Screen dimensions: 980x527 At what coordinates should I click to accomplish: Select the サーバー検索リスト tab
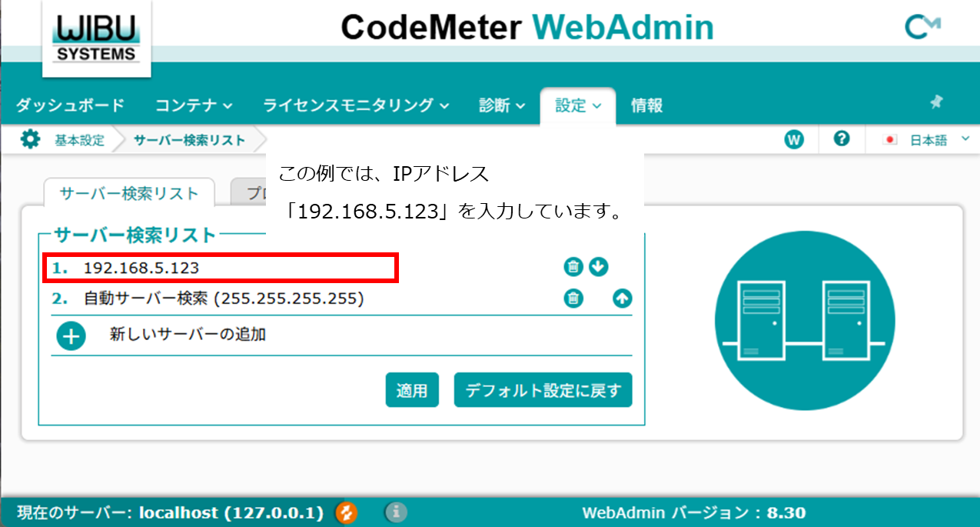[x=129, y=193]
